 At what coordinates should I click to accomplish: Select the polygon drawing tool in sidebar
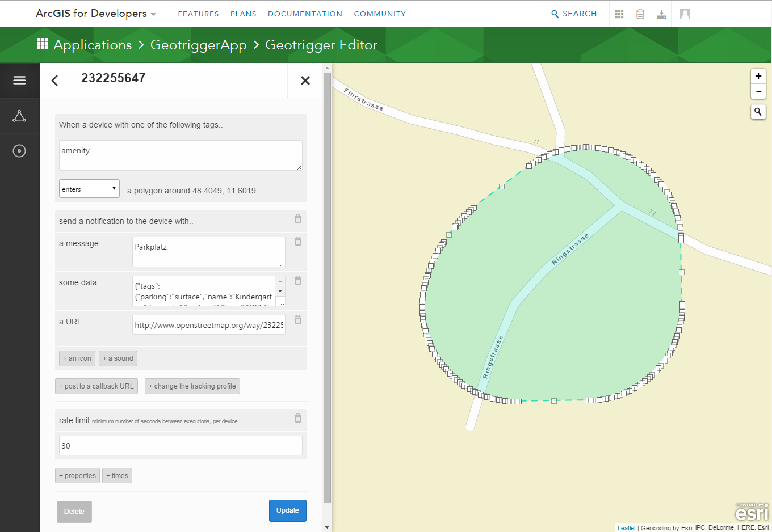[19, 116]
